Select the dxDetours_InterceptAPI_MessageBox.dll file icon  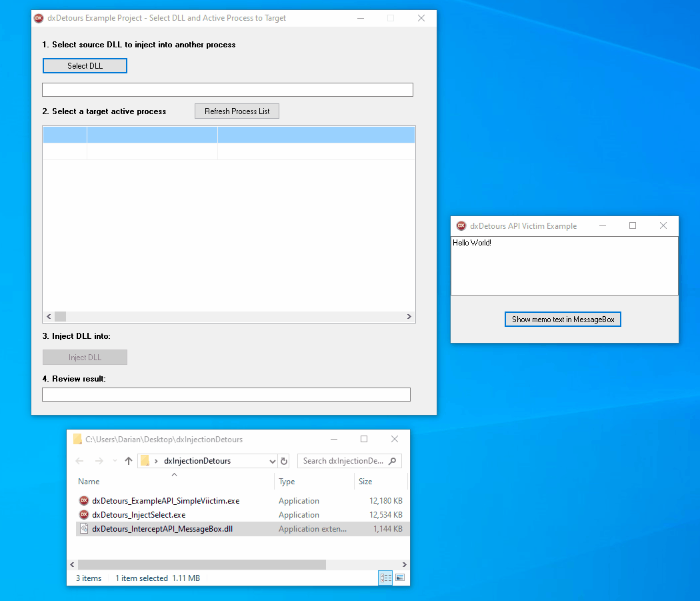84,528
